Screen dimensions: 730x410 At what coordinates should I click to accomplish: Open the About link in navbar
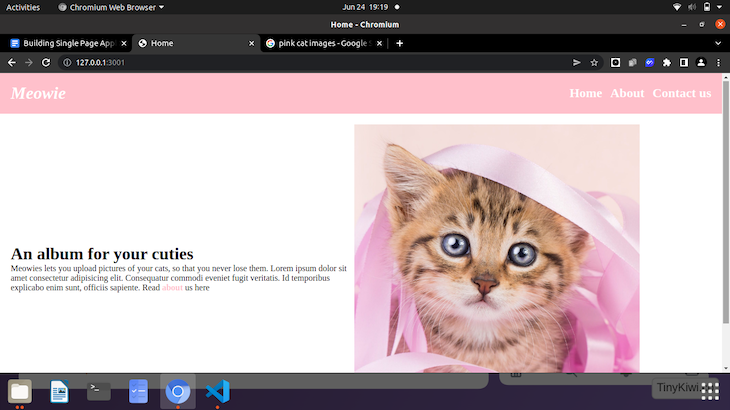[627, 93]
